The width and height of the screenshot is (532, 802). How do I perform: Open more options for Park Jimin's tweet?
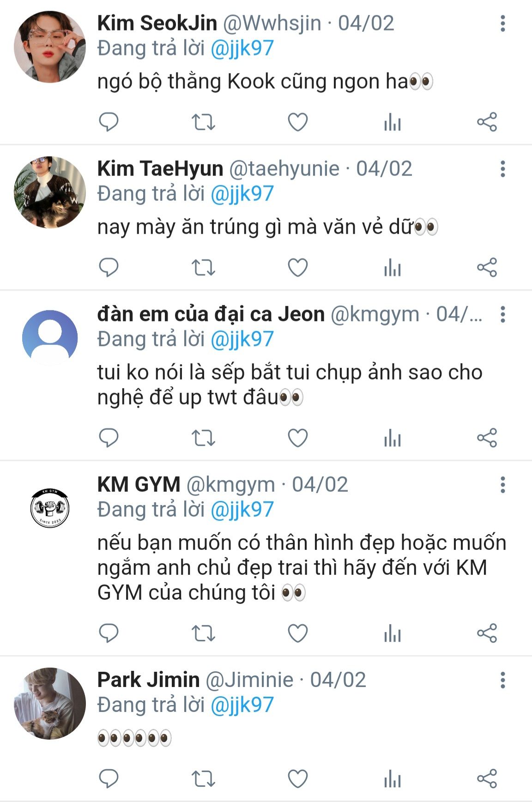point(502,680)
